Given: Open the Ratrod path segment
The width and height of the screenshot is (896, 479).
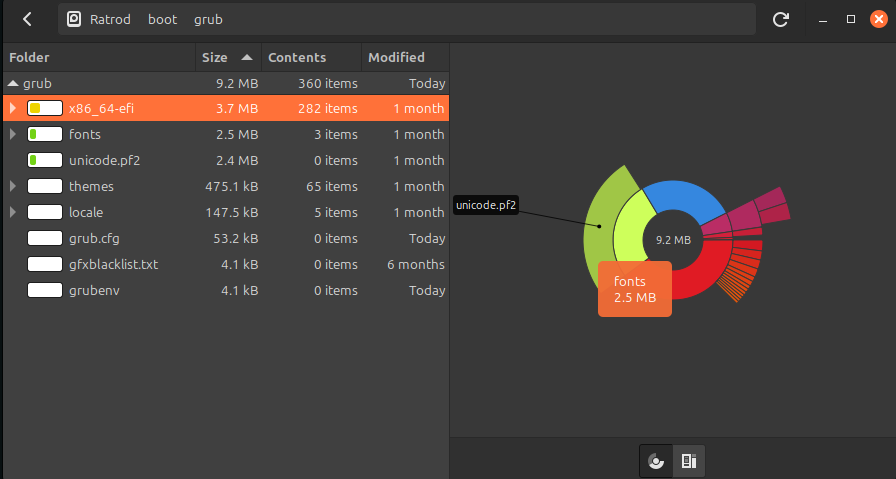Looking at the screenshot, I should pos(110,19).
